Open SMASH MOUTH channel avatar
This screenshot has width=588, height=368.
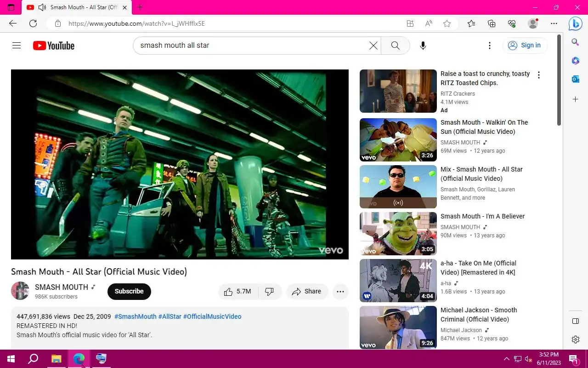click(20, 291)
